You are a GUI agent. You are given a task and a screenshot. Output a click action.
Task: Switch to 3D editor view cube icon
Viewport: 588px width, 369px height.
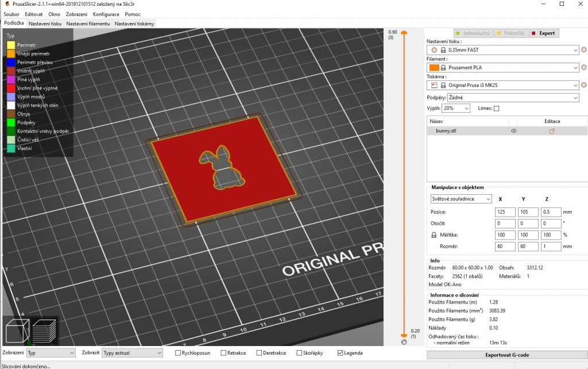[x=17, y=332]
